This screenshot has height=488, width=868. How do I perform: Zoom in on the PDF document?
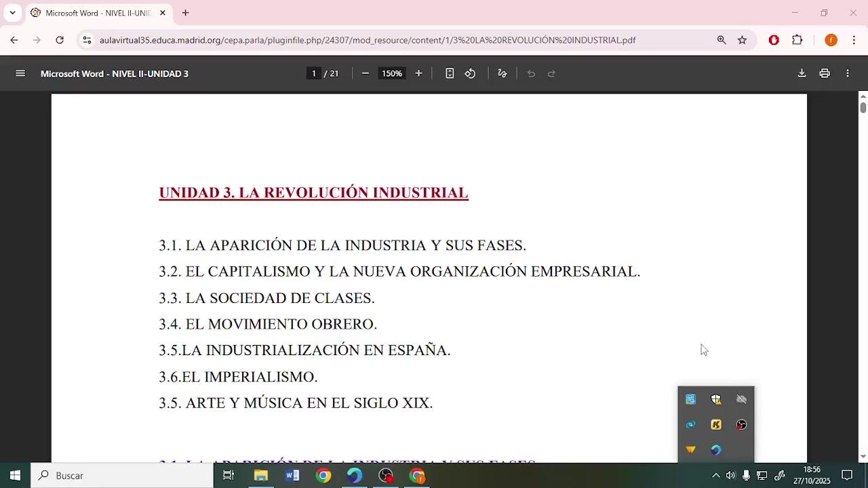point(418,73)
